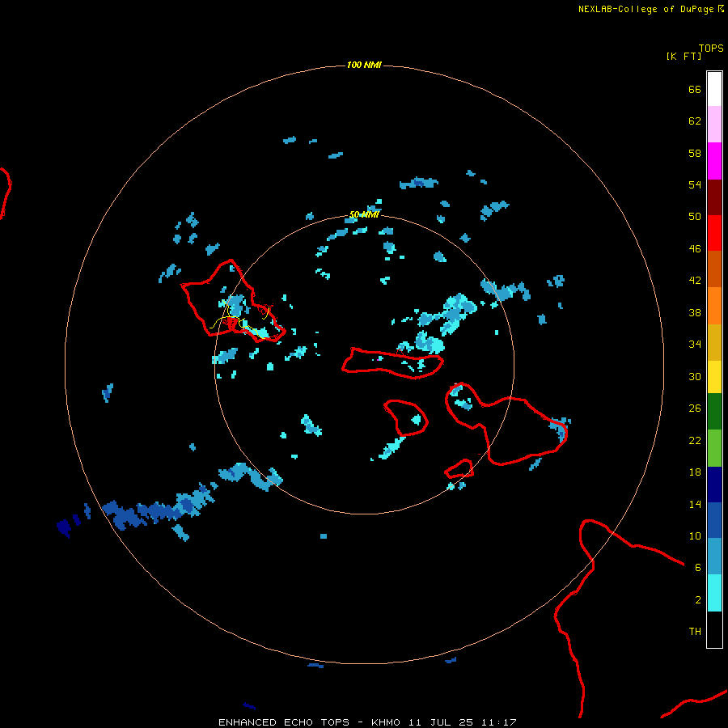
Task: Click the 46 legend value
Action: 695,249
